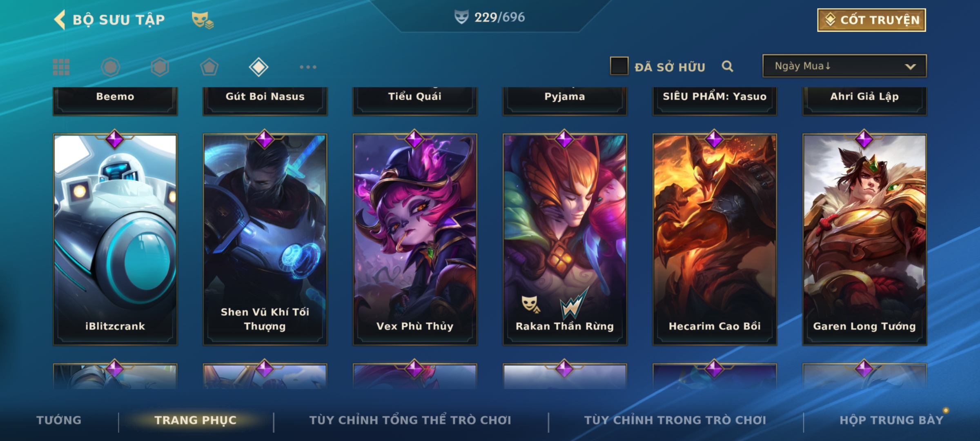Select the hexagon rarity filter icon
980x441 pixels.
pos(160,67)
